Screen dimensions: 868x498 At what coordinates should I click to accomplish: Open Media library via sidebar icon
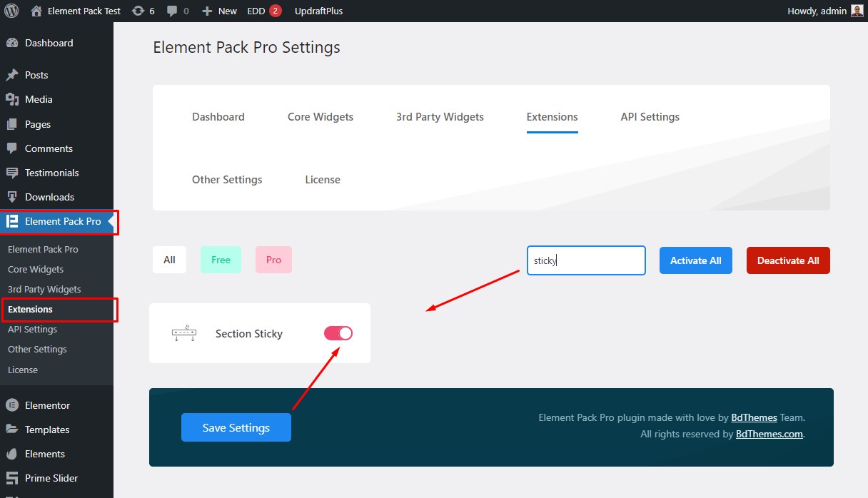pos(12,99)
